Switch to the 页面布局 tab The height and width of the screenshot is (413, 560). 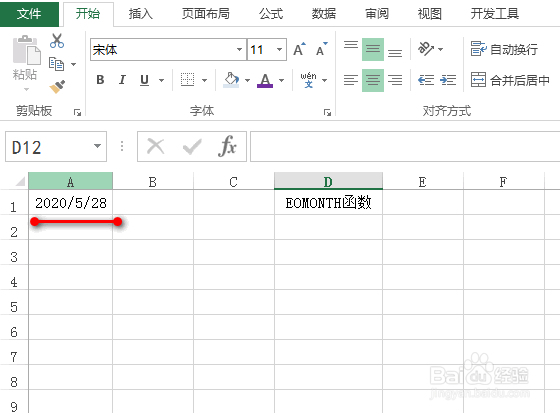coord(205,14)
